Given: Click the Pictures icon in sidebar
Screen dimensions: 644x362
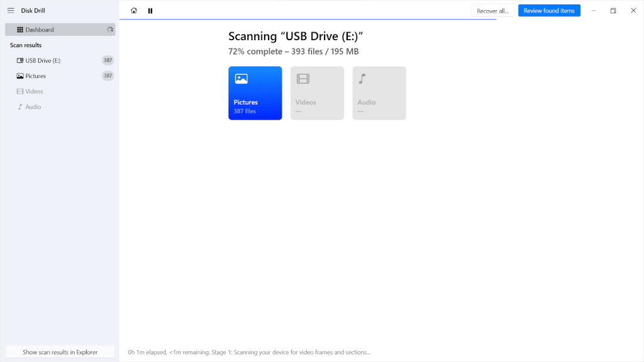Looking at the screenshot, I should pos(20,76).
